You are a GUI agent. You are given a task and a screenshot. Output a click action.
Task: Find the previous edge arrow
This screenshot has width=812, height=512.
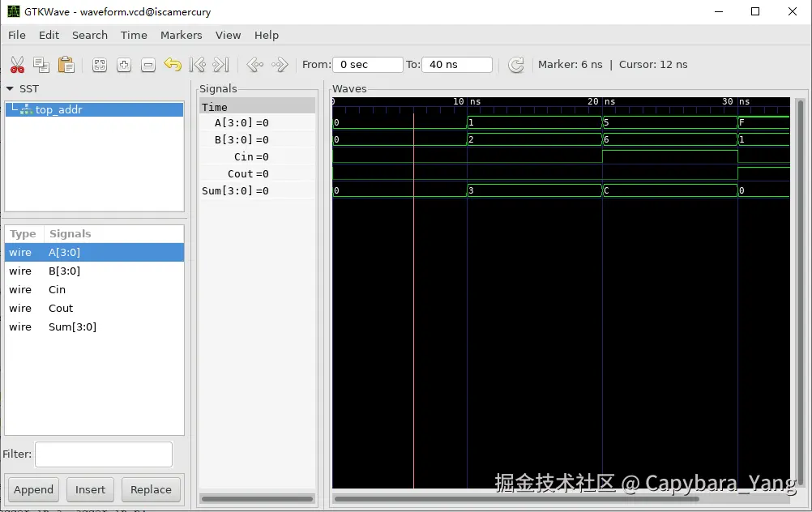254,65
